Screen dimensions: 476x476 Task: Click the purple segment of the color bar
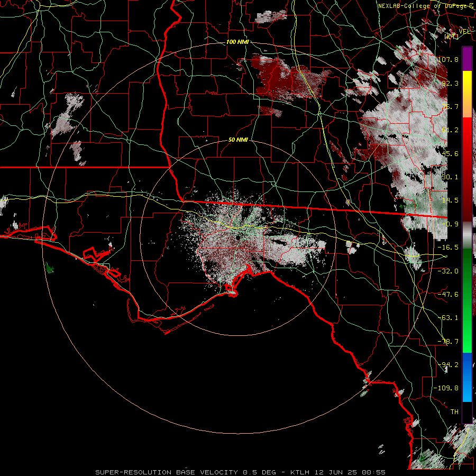[x=467, y=59]
